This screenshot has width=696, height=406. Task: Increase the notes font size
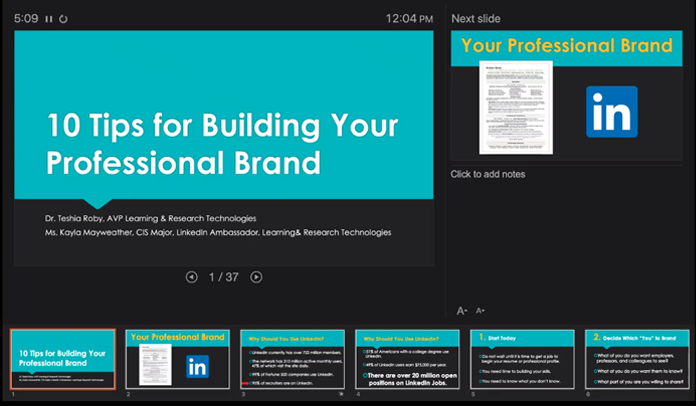(x=462, y=311)
